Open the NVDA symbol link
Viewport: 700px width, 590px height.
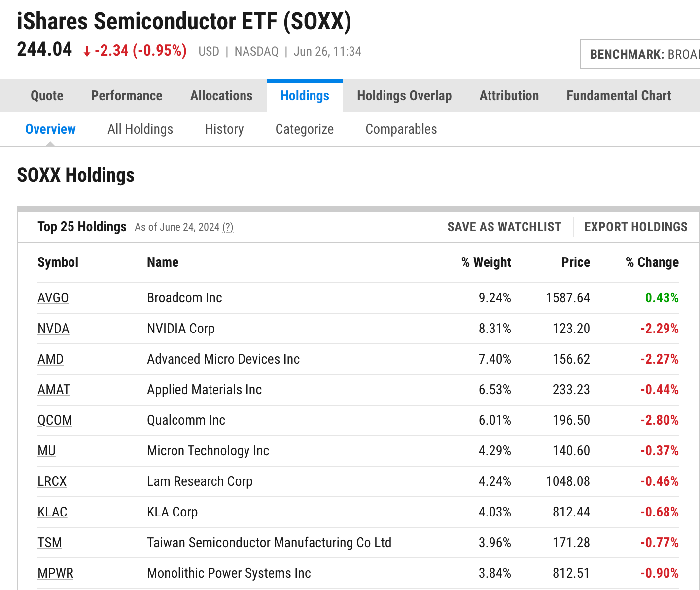[53, 329]
